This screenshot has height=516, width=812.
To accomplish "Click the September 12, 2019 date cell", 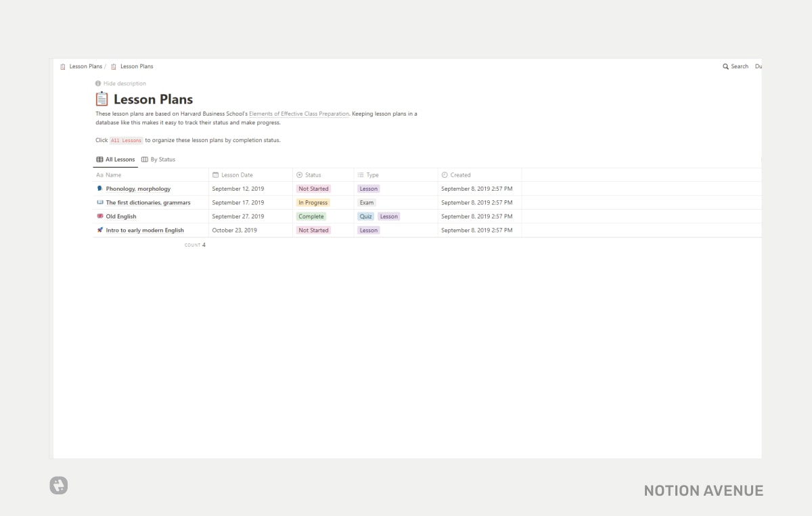I will tap(250, 189).
